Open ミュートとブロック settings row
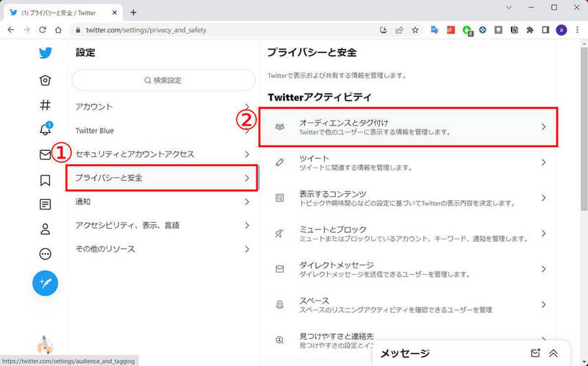This screenshot has height=366, width=588. point(408,233)
